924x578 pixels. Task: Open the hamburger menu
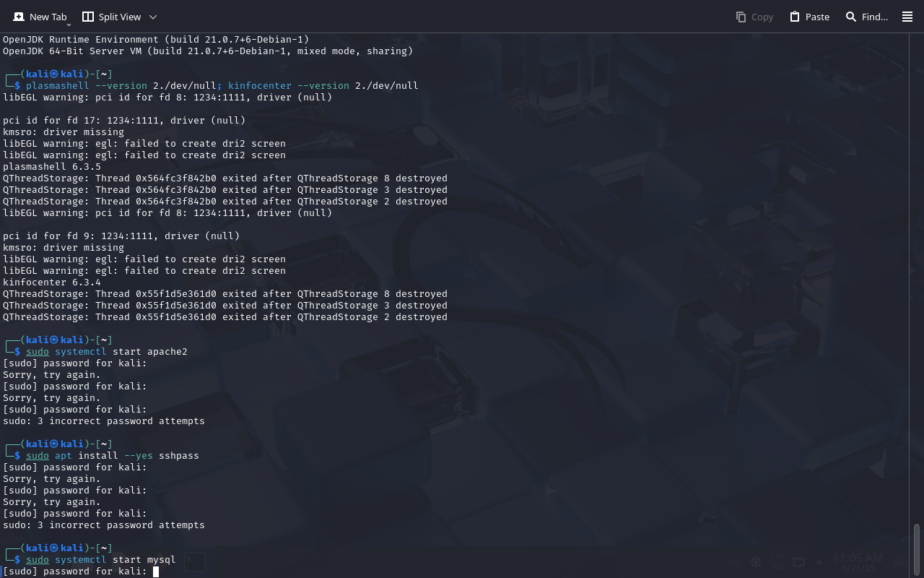coord(907,17)
